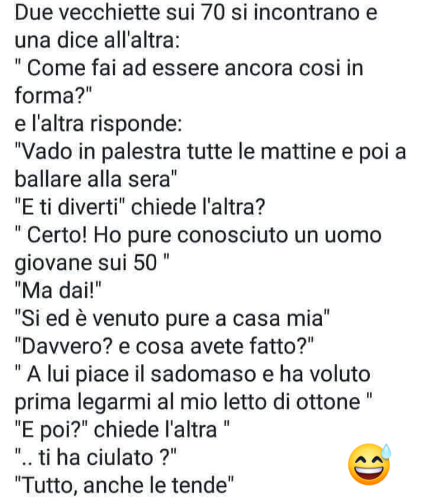Click the line "Ma dai!"
Screen dimensions: 426x504
58,291
